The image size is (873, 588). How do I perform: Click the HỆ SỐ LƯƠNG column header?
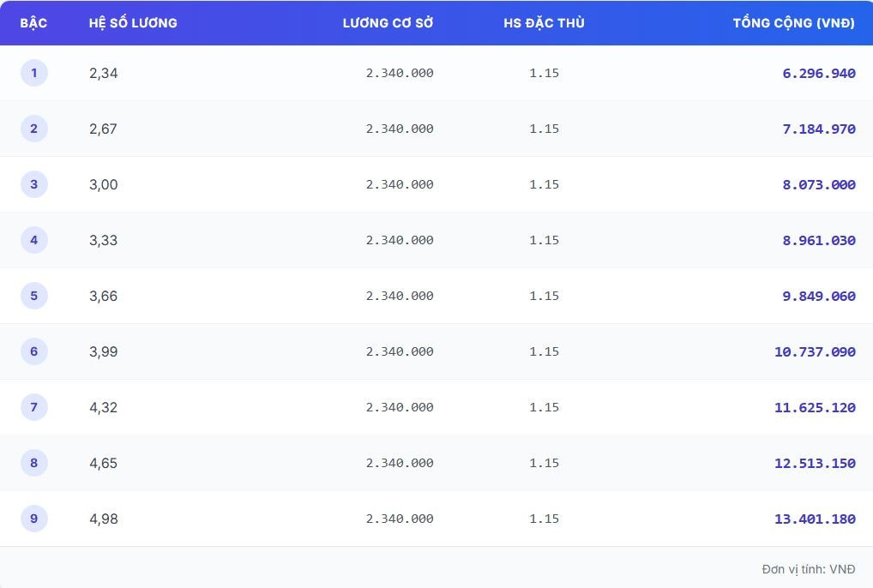133,23
